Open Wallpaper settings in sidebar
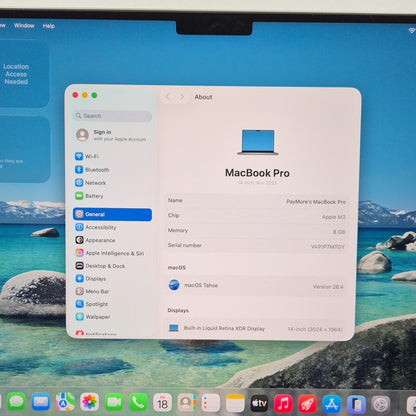Image resolution: width=416 pixels, height=416 pixels. (93, 317)
